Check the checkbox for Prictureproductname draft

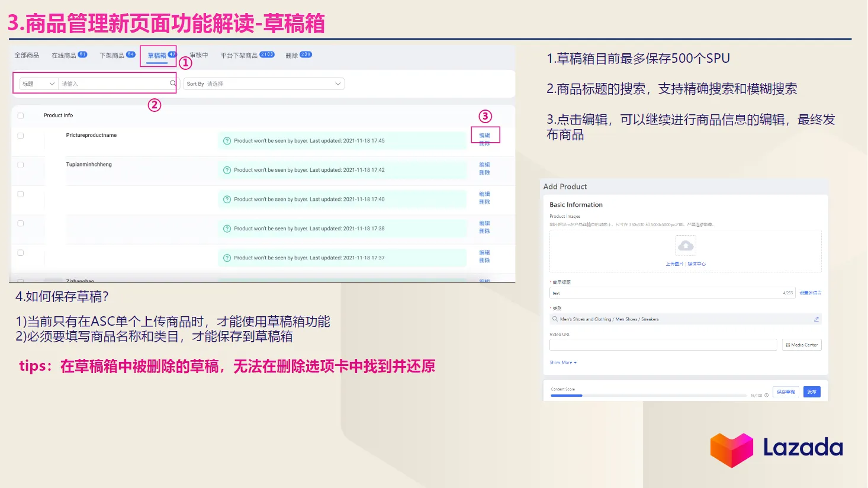tap(21, 135)
